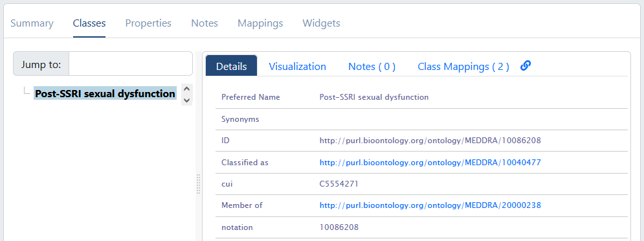Screen dimensions: 644x241
Task: Open the Mappings tab
Action: [x=260, y=23]
